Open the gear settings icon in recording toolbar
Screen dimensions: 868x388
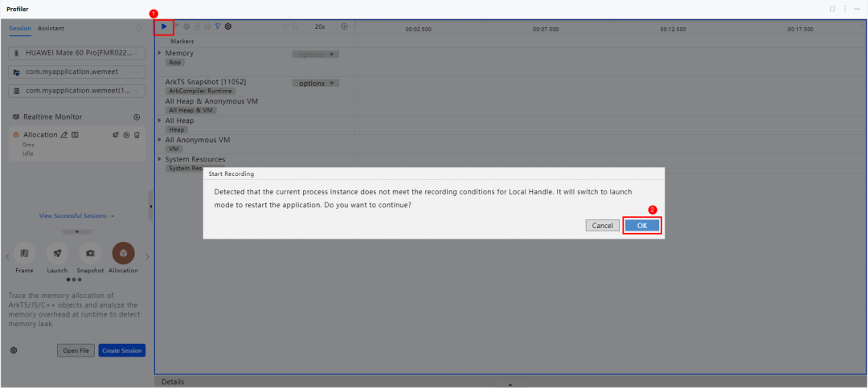click(x=228, y=27)
